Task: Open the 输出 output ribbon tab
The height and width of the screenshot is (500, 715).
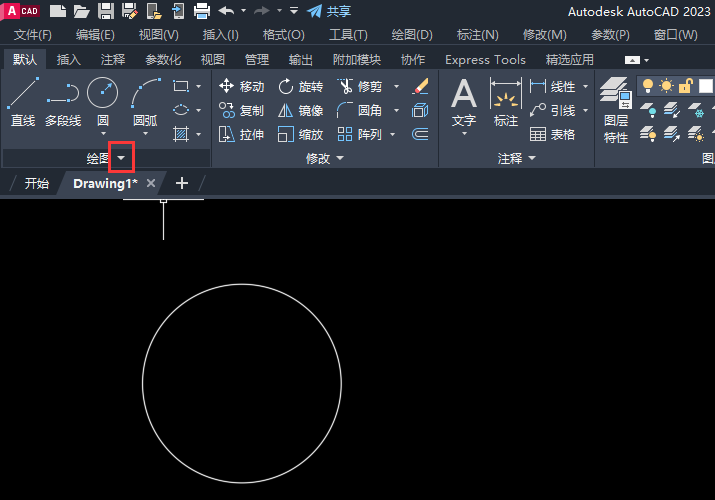Action: coord(301,60)
